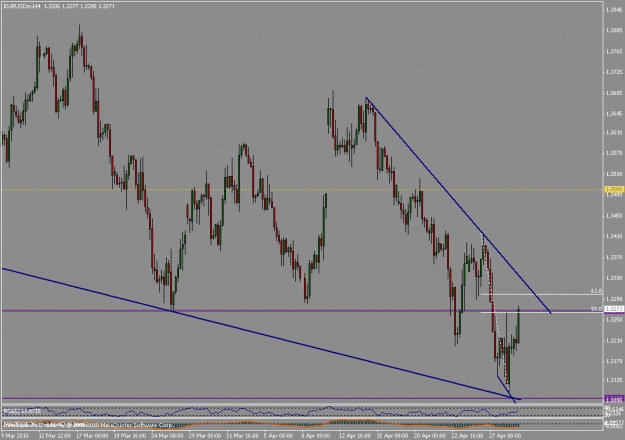Click the 1.3570 price axis label

point(614,153)
